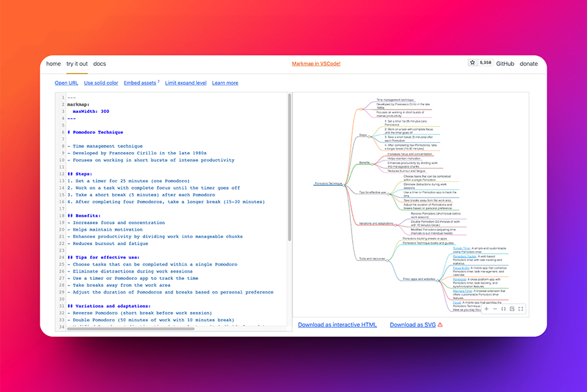Collapse the Benefits branch node circle

click(372, 162)
